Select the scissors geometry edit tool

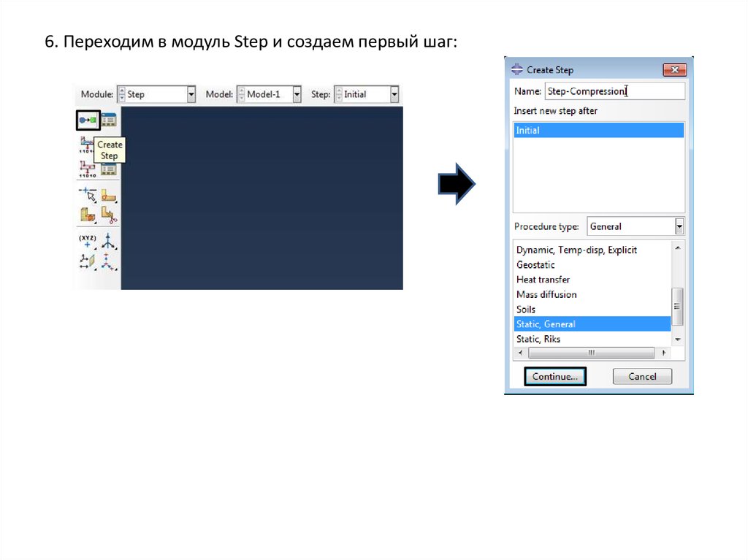pyautogui.click(x=109, y=215)
